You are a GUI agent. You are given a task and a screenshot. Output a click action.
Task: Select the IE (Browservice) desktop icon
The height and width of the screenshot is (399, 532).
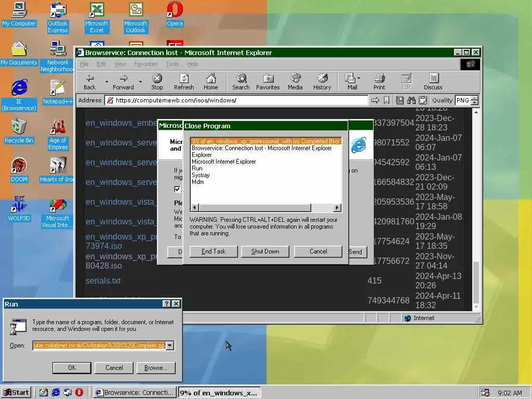coord(19,96)
